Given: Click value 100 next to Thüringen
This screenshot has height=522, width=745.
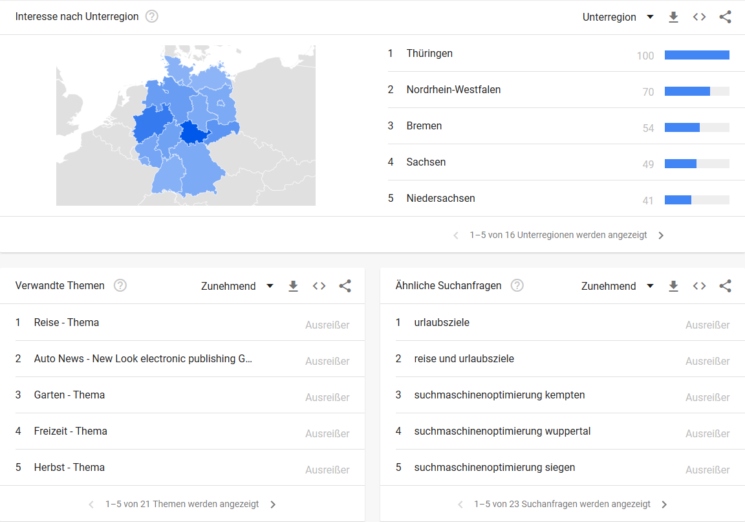Looking at the screenshot, I should coord(645,56).
